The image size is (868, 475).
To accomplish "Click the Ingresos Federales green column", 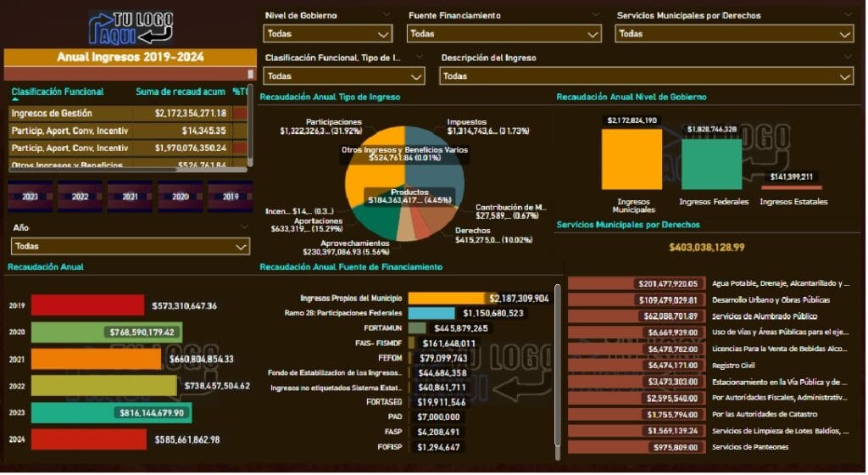I will tap(711, 165).
